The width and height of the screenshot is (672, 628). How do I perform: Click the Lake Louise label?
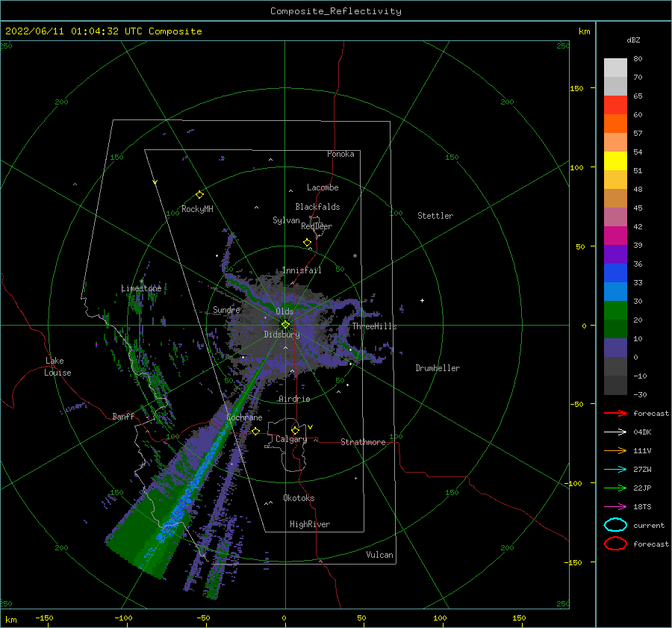coord(57,367)
